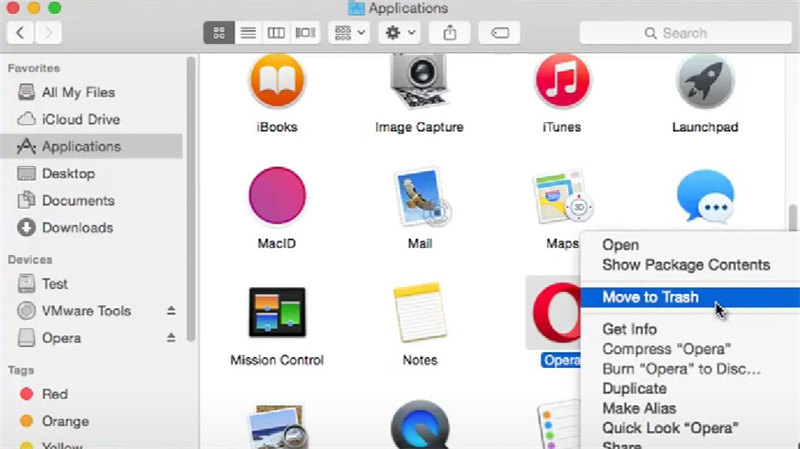Select the Notes app icon
This screenshot has height=449, width=800.
click(x=420, y=312)
